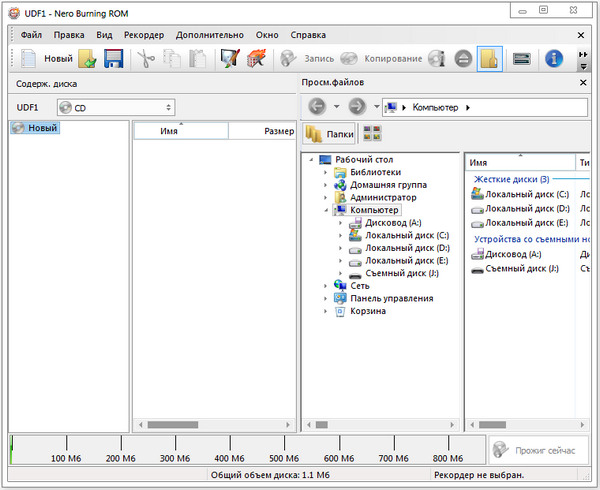Click the Cut scissors icon in toolbar
Viewport: 600px width, 490px height.
(146, 59)
